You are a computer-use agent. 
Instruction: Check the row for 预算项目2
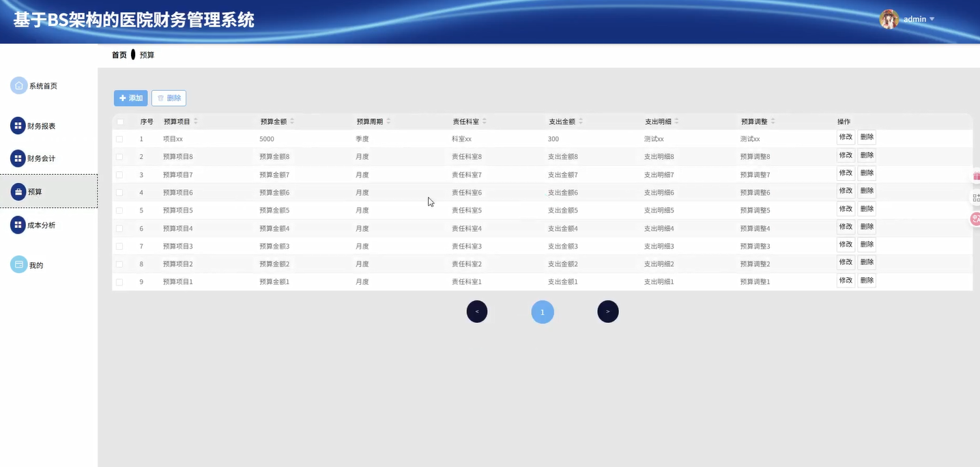119,264
